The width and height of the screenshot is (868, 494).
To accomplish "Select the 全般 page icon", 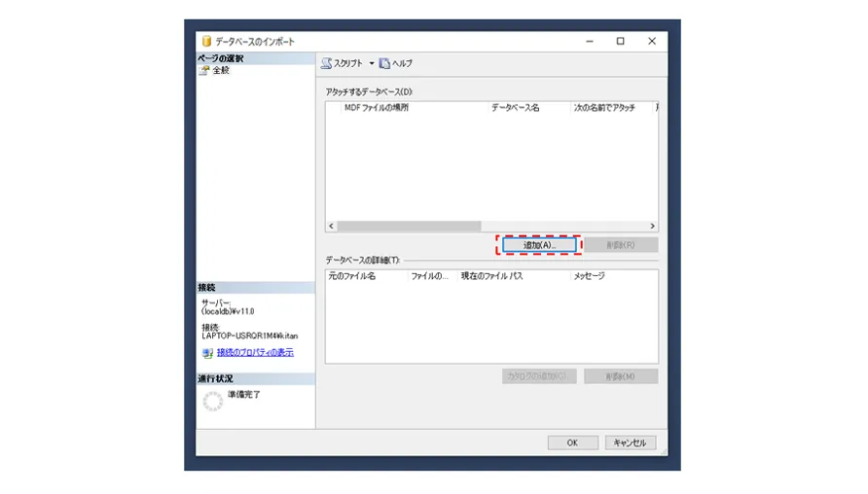I will 204,71.
